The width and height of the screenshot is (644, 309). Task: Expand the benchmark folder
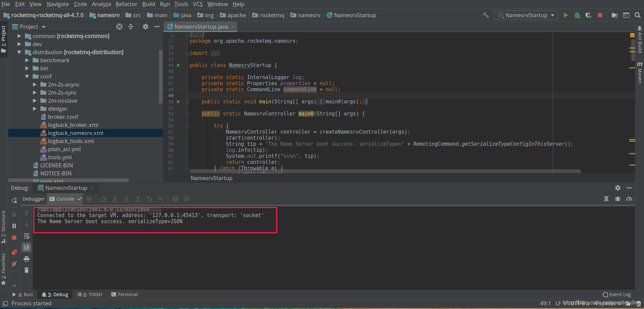[27, 60]
